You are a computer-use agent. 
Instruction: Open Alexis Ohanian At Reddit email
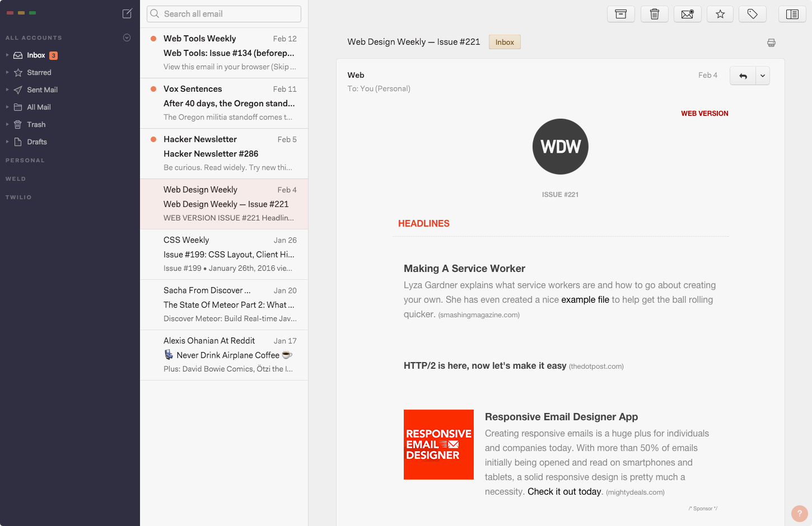pos(224,355)
